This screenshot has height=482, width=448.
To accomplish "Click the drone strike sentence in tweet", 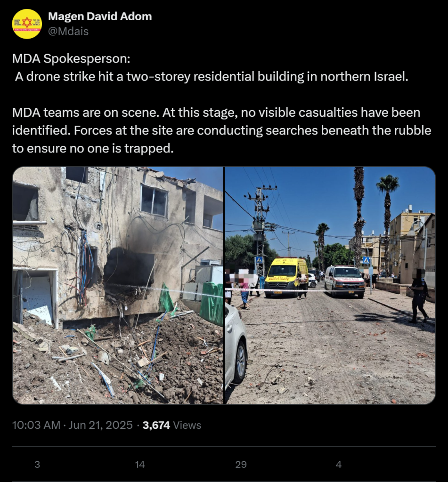I will pyautogui.click(x=212, y=77).
